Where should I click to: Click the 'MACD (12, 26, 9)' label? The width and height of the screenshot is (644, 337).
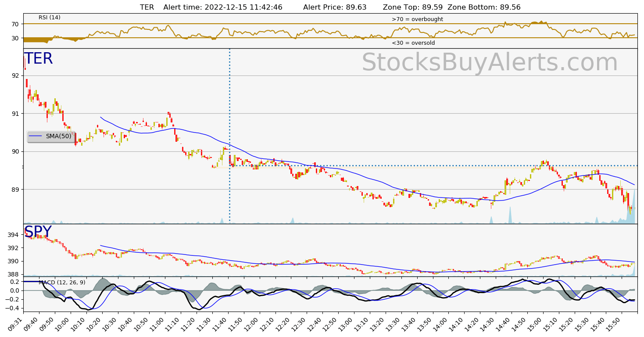click(x=62, y=282)
